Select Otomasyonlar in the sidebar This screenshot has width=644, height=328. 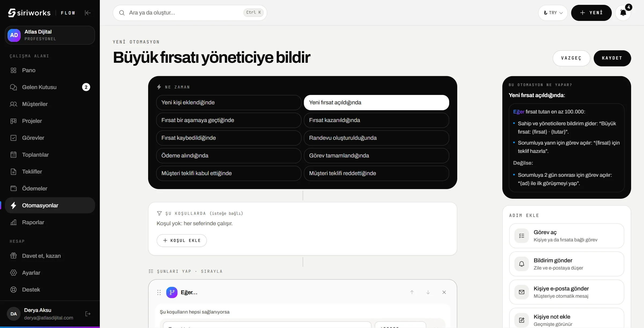[50, 205]
